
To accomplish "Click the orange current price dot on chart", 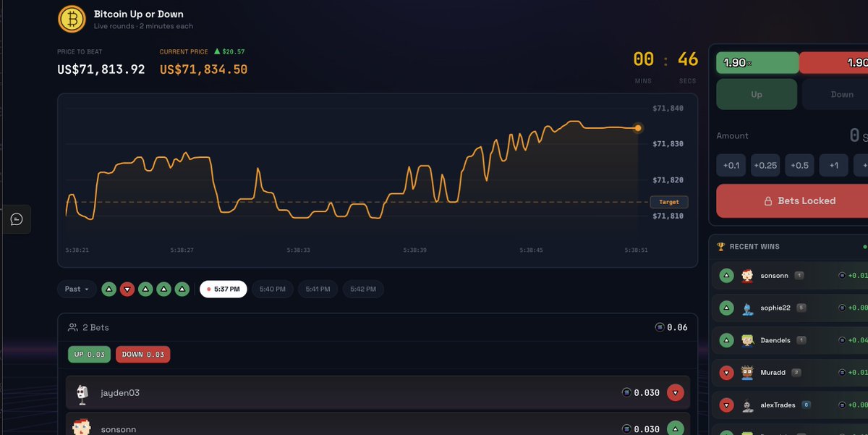I will [x=638, y=128].
